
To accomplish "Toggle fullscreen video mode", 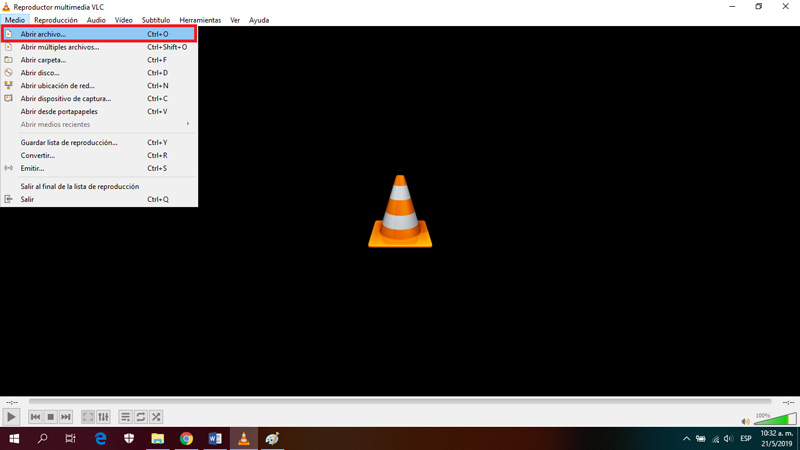I will (88, 417).
